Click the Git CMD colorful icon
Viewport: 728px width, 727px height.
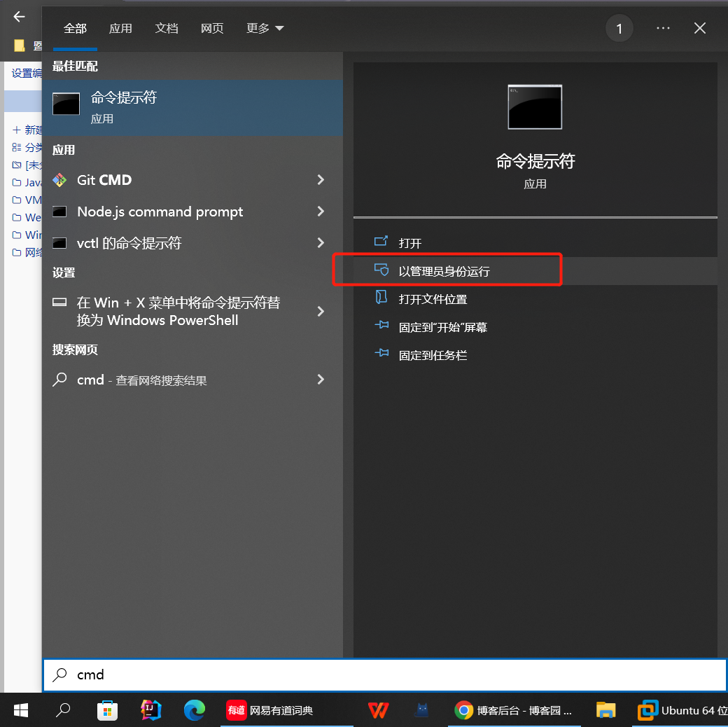pos(59,180)
